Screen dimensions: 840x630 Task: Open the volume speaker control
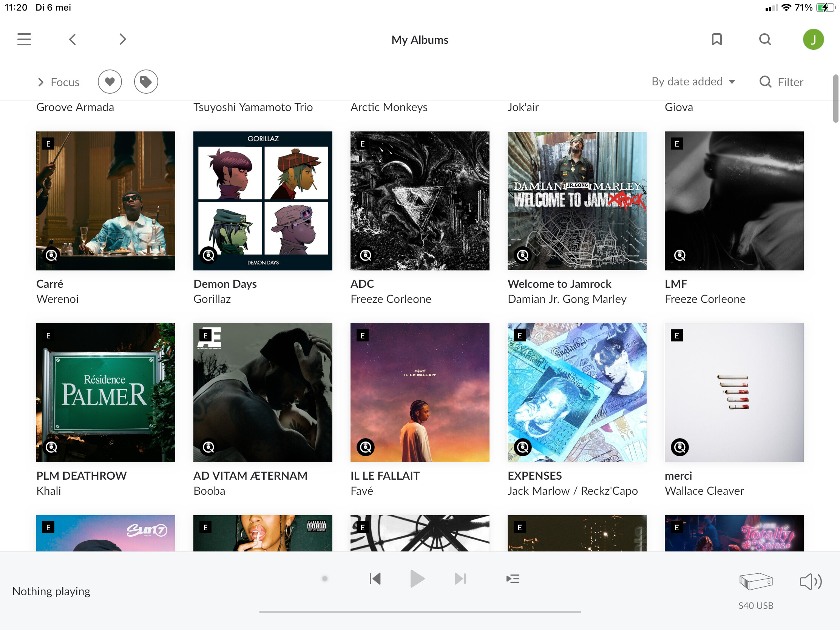(811, 581)
